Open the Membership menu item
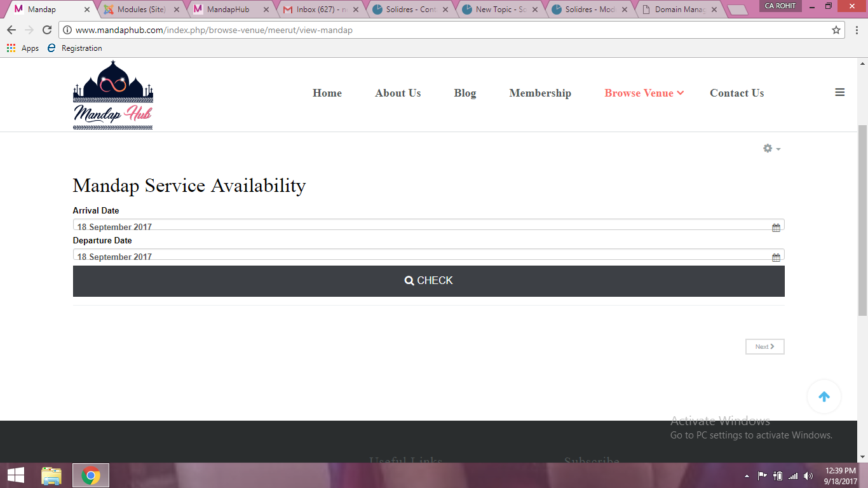The width and height of the screenshot is (868, 488). (x=540, y=93)
